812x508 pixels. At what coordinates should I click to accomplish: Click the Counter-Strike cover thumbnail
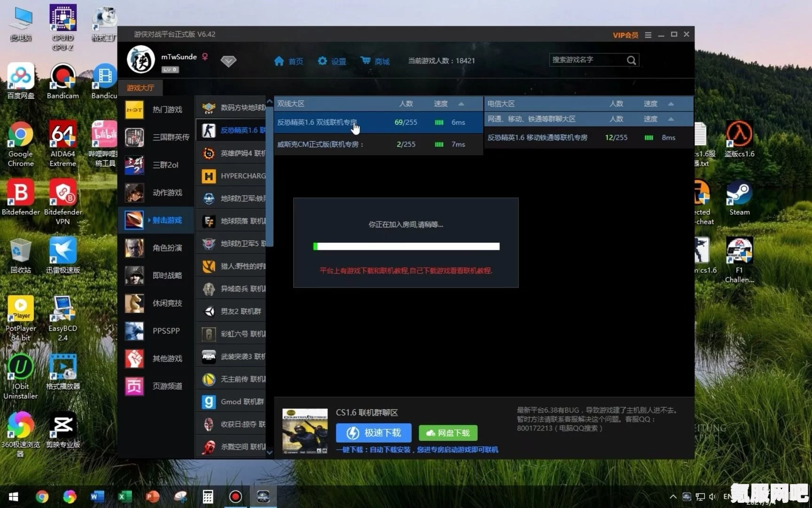point(304,431)
